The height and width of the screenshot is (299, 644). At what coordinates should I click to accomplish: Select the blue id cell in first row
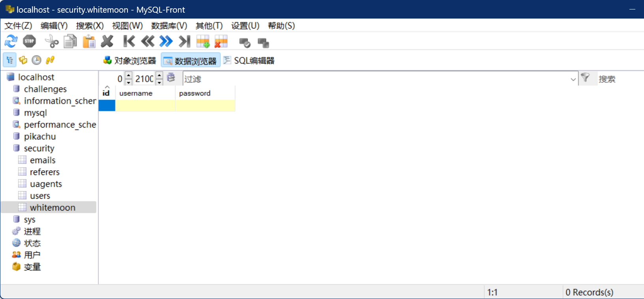[107, 105]
